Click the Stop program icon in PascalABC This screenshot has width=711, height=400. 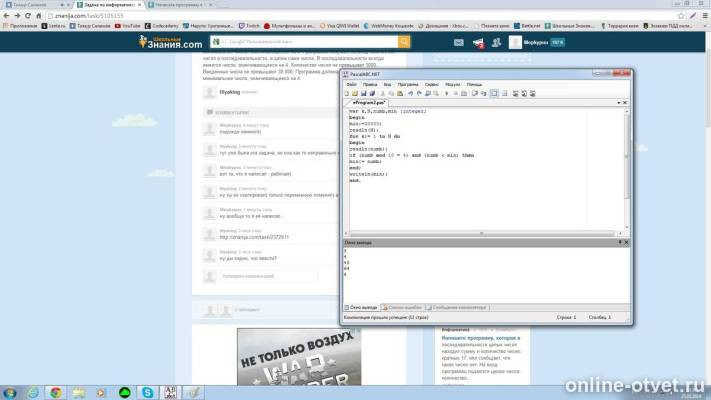[x=455, y=93]
